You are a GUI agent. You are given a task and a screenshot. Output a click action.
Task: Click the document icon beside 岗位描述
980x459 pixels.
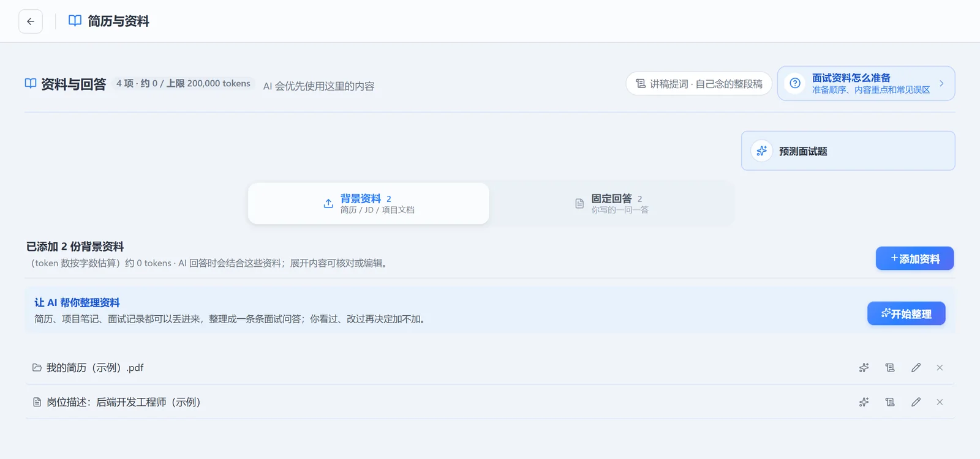tap(37, 402)
